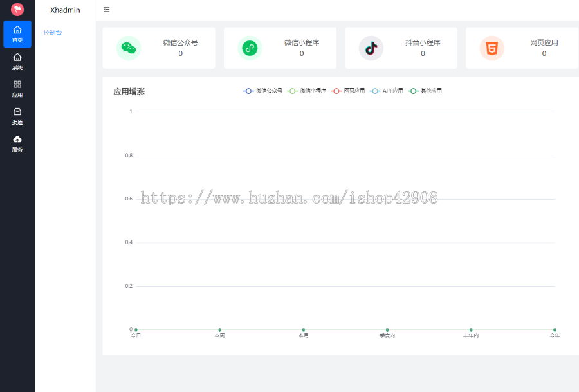Click the count under 抖音小程序
This screenshot has height=392, width=579.
point(423,53)
